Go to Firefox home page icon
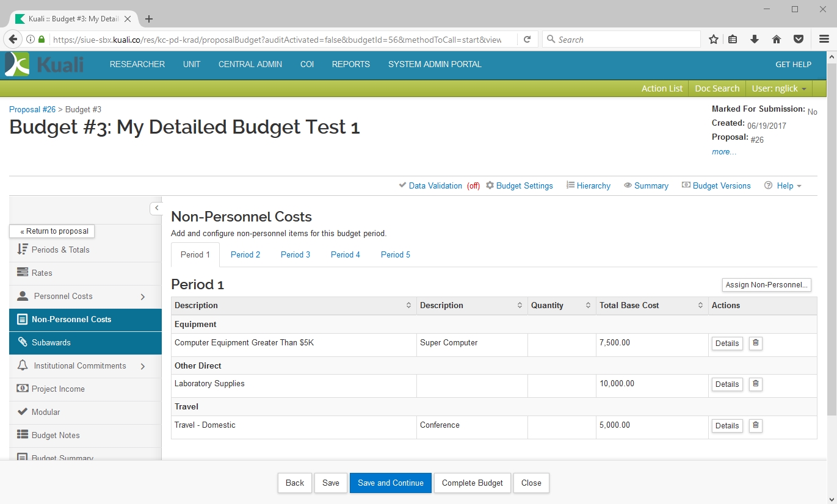 coord(777,40)
